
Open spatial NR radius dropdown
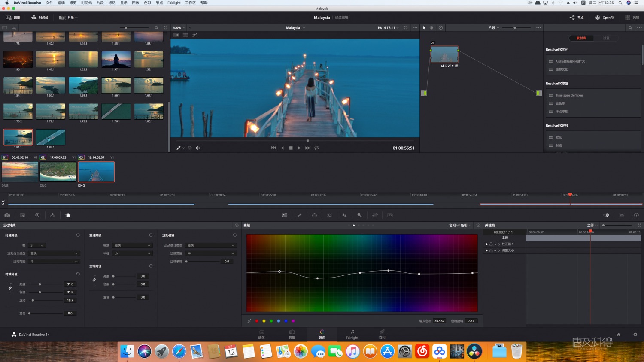[x=132, y=253]
